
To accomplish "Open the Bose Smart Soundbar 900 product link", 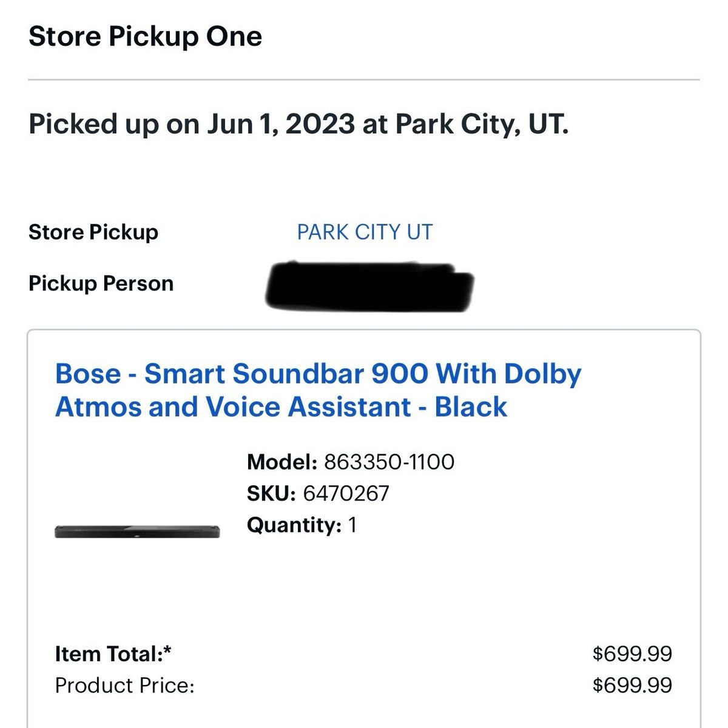I will click(318, 390).
